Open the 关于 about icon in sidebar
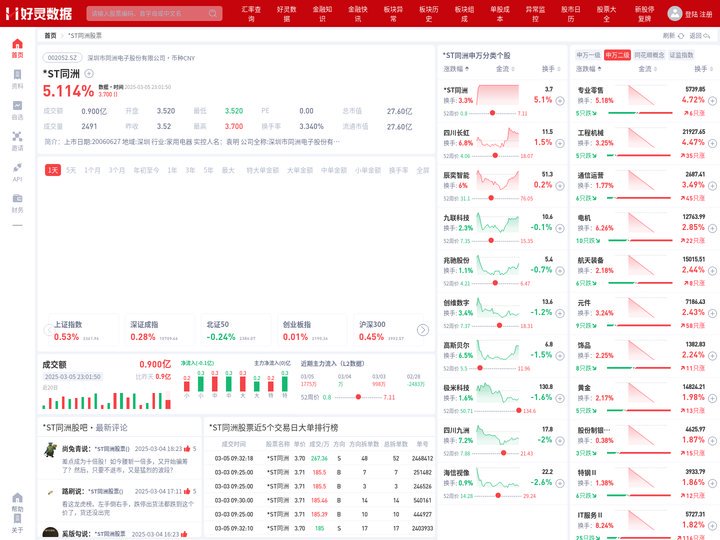The image size is (720, 540). click(17, 518)
